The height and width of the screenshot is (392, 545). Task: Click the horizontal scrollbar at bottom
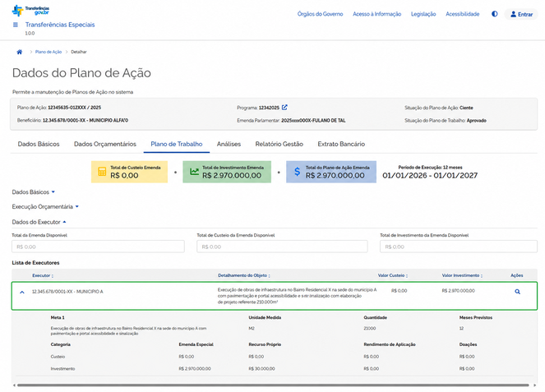click(x=273, y=385)
